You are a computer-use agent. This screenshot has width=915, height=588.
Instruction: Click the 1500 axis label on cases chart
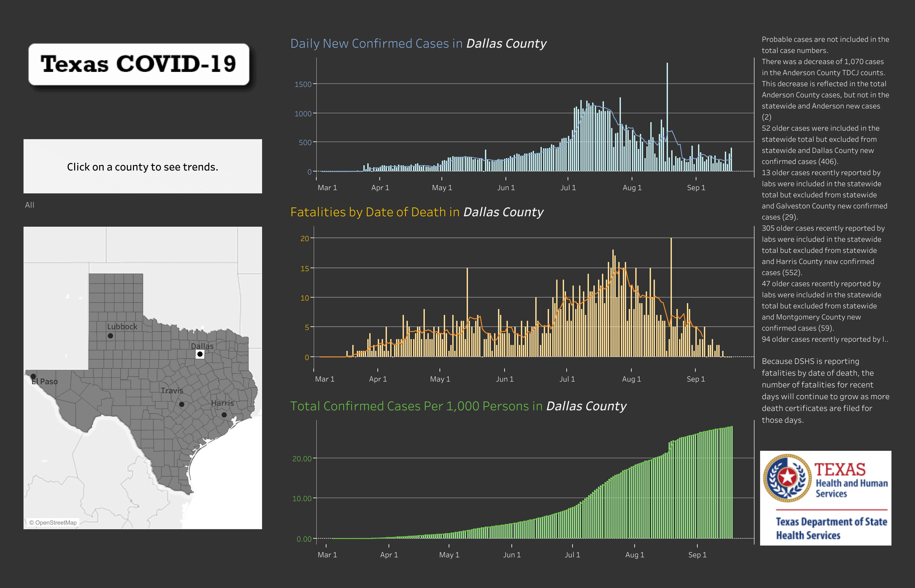tap(303, 84)
